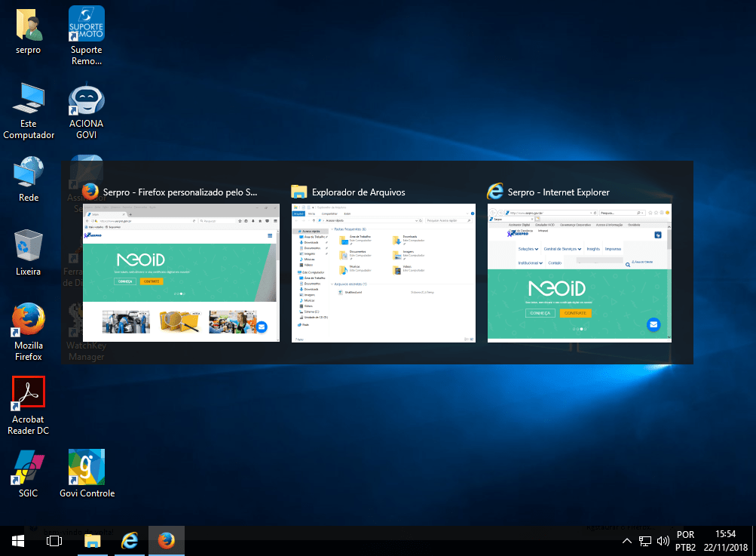Switch to the Serpro Firefox window thumbnail

tap(181, 272)
